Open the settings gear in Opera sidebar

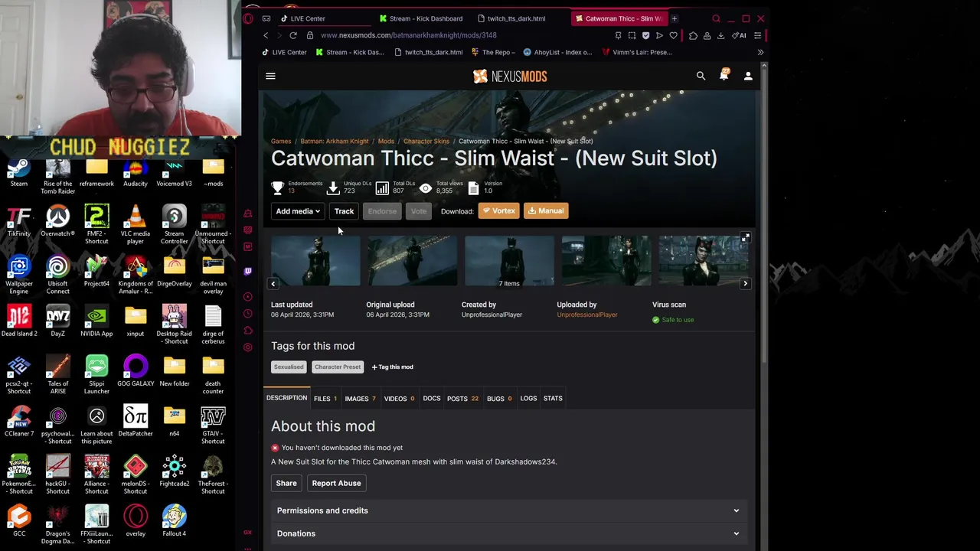[247, 347]
